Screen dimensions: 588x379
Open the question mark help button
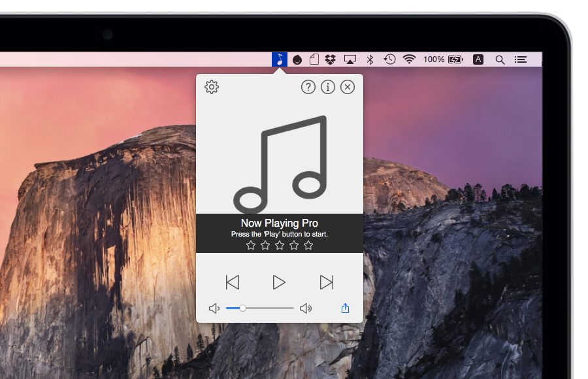pyautogui.click(x=308, y=87)
